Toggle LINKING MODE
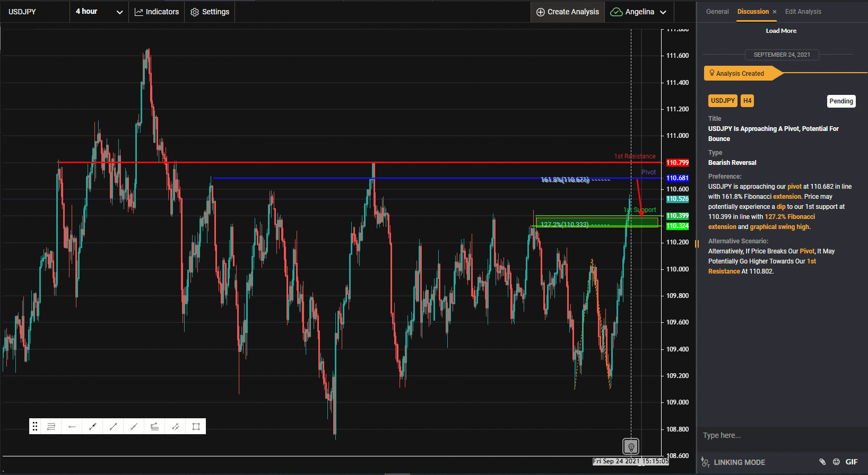Screen dimensions: 868x475 tap(739, 462)
